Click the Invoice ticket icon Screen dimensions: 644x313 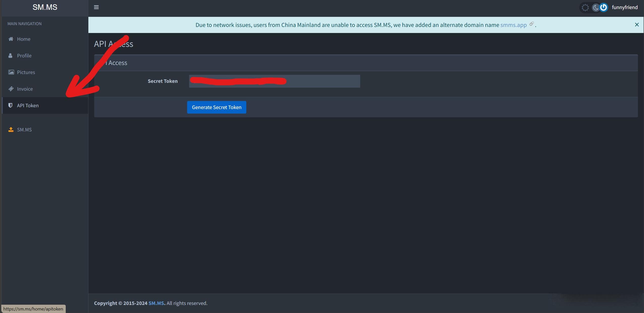[11, 89]
